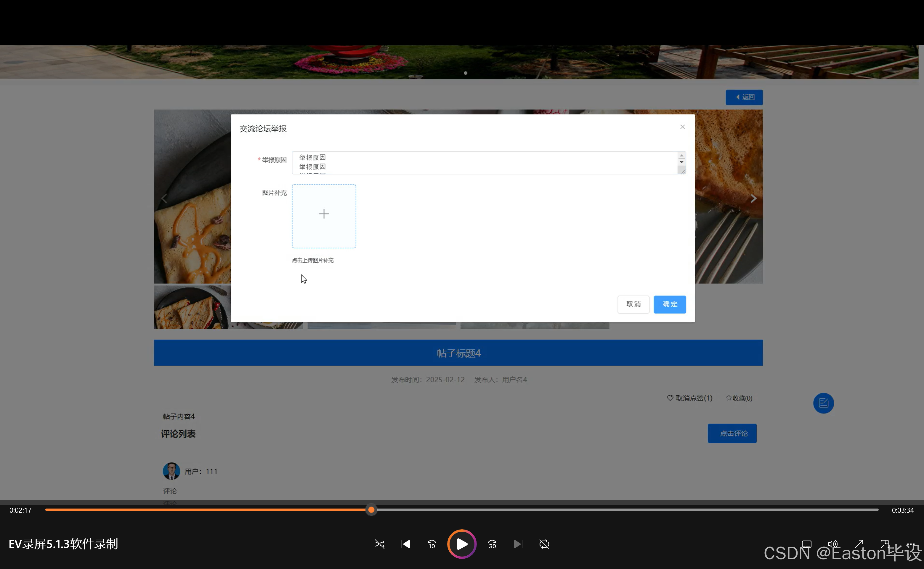The image size is (924, 569).
Task: Click the 取消 button in the dialog
Action: point(633,304)
